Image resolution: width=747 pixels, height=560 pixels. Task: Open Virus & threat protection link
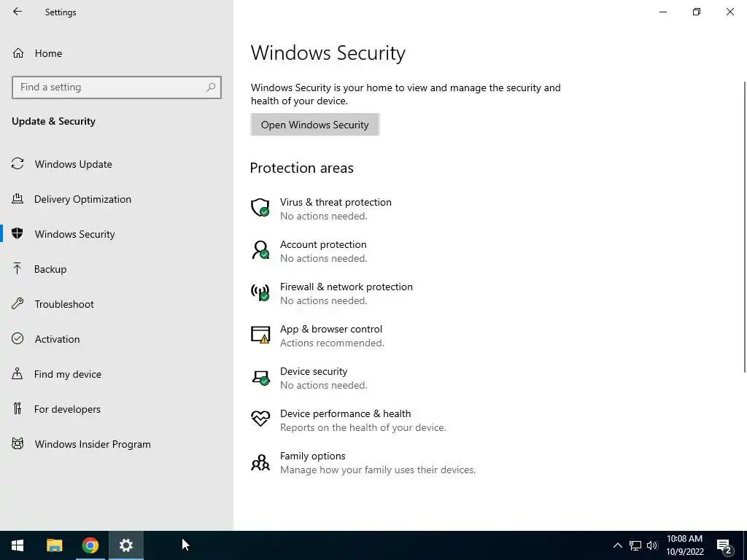click(x=336, y=202)
